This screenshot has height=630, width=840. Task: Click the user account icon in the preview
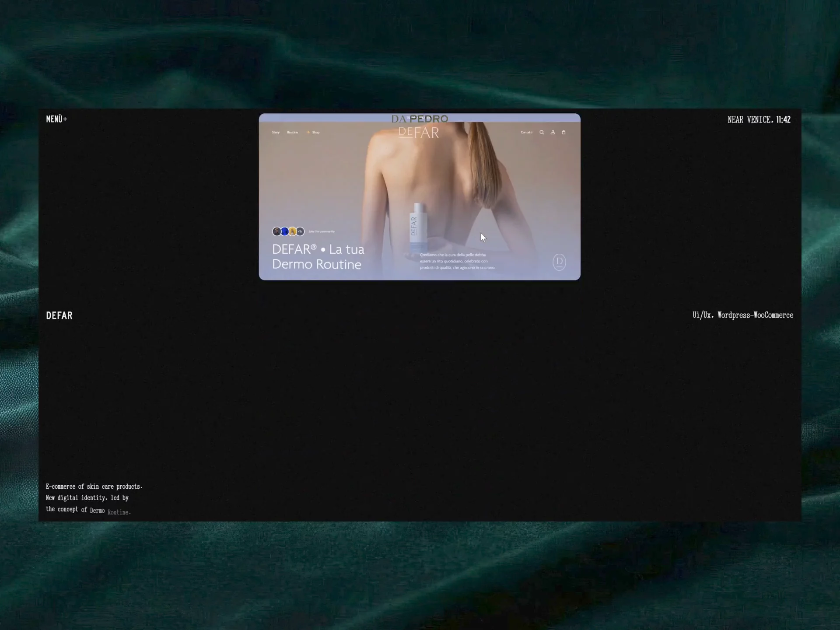pos(553,132)
